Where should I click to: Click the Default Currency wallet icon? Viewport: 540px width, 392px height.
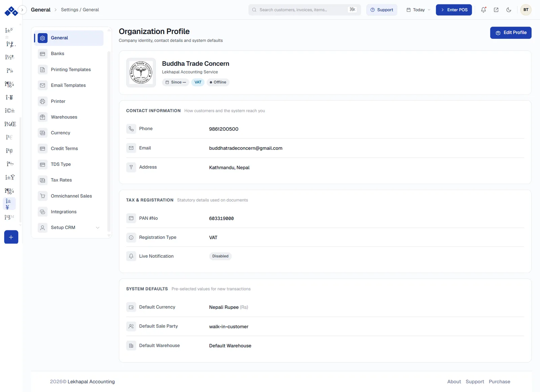coord(131,307)
